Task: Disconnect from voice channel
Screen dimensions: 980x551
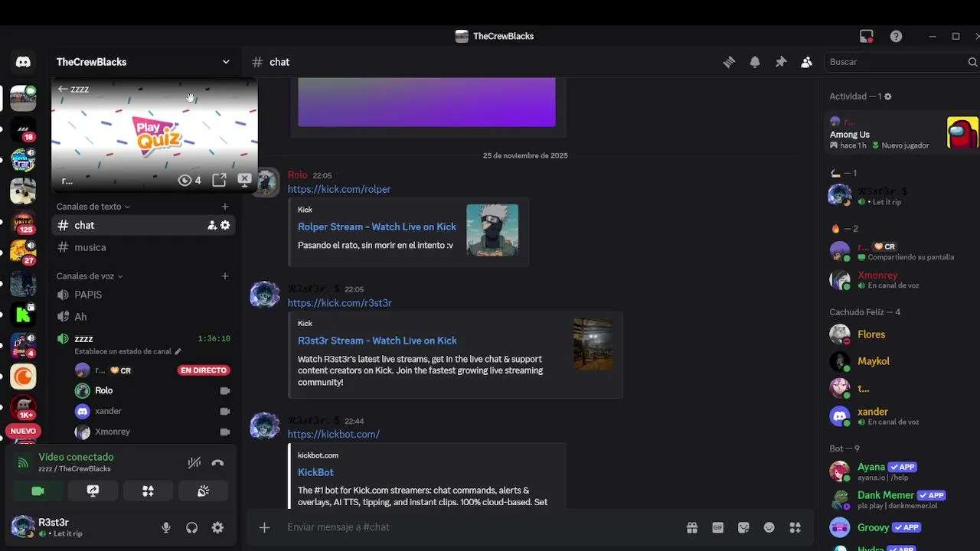Action: click(217, 462)
